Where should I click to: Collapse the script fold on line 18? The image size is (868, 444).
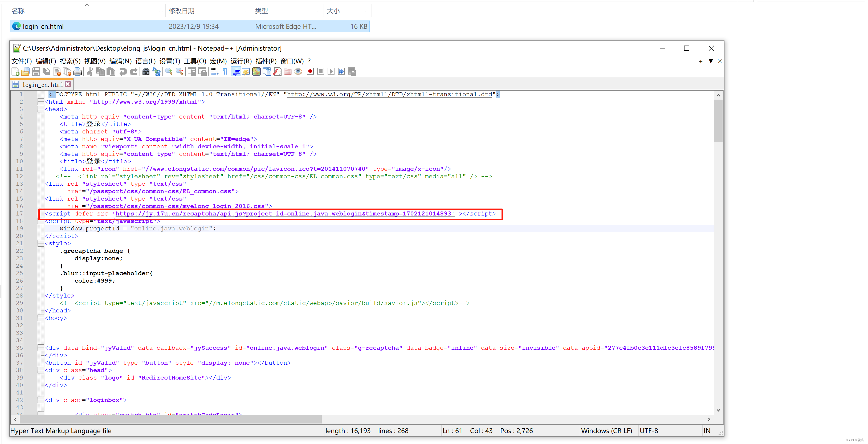tap(41, 221)
